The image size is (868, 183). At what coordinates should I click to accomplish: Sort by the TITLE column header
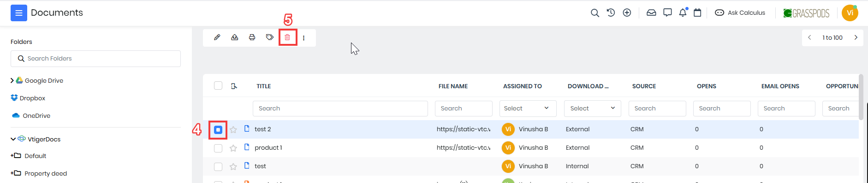click(x=264, y=86)
